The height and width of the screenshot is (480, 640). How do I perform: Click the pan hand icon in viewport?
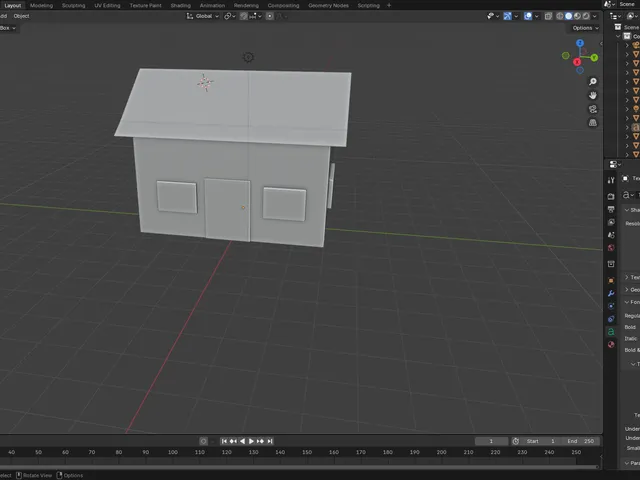click(x=593, y=96)
